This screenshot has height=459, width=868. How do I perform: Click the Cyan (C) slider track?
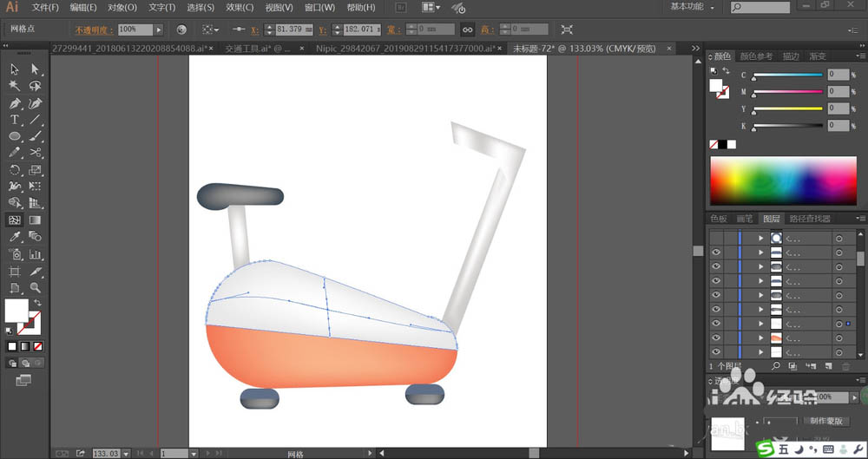click(788, 75)
